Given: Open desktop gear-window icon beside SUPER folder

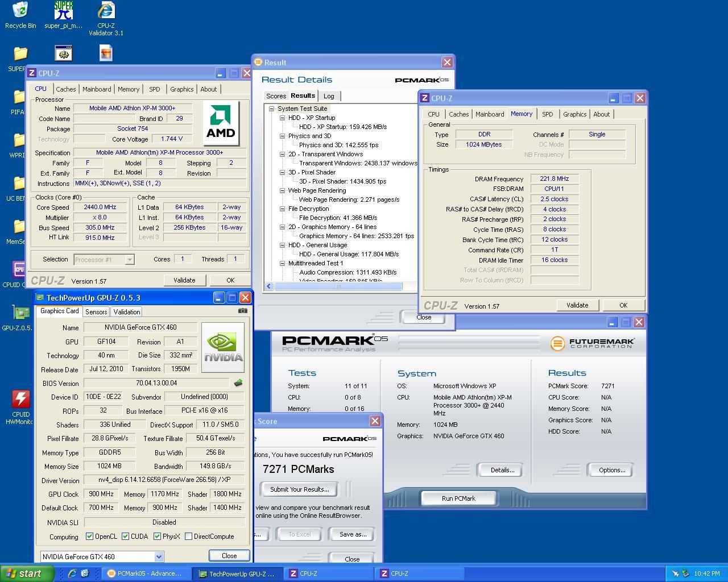Looking at the screenshot, I should 63,53.
